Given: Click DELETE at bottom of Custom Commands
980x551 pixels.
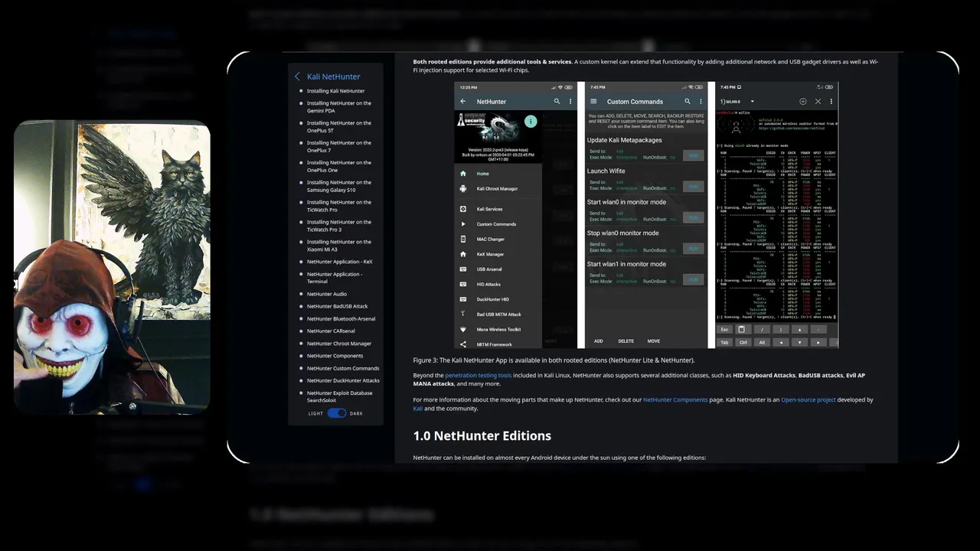Looking at the screenshot, I should click(x=626, y=341).
